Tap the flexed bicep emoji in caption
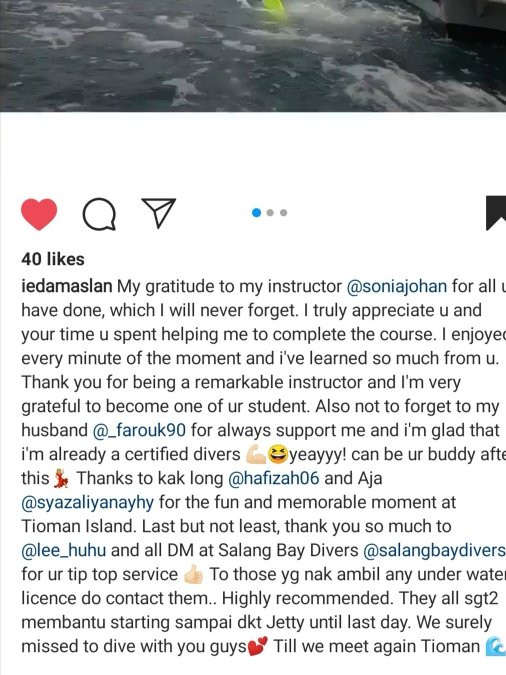The image size is (506, 675). 256,455
